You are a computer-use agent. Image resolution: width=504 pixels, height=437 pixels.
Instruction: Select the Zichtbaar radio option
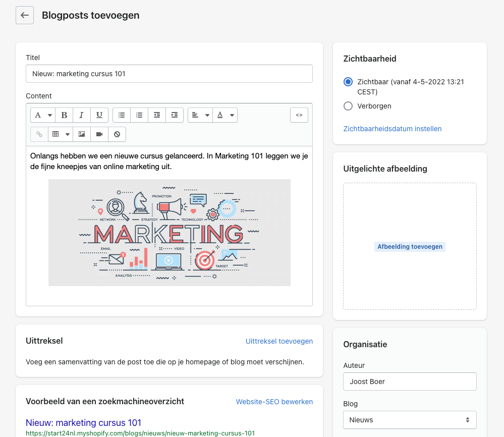(348, 82)
